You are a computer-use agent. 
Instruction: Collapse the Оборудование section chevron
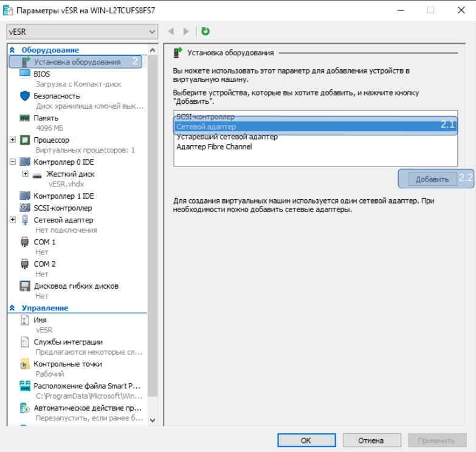[12, 50]
